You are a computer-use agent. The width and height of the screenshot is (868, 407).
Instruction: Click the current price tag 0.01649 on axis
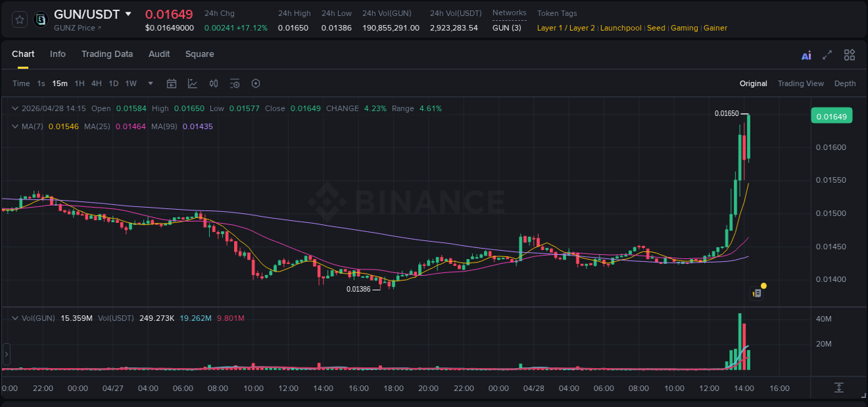tap(831, 116)
